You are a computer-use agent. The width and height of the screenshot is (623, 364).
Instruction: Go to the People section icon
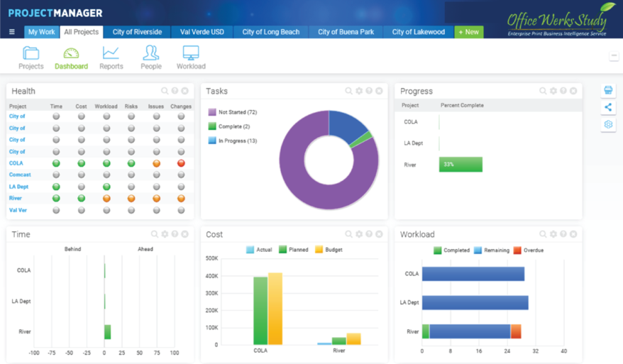point(150,54)
